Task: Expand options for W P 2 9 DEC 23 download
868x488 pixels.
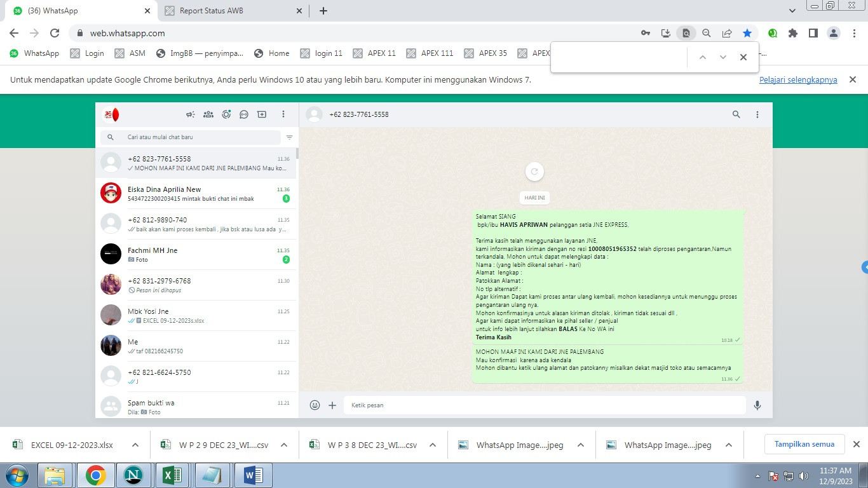Action: pyautogui.click(x=284, y=445)
